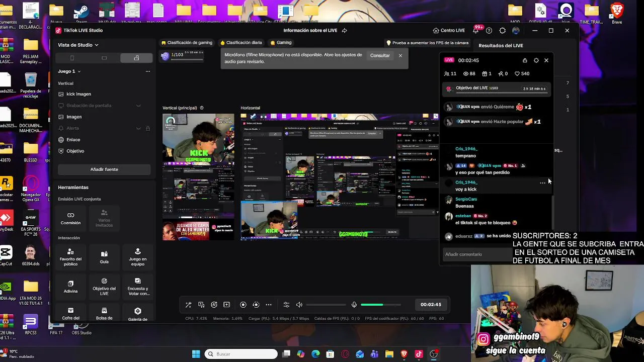
Task: Click Consultar on the microphone warning
Action: [380, 55]
